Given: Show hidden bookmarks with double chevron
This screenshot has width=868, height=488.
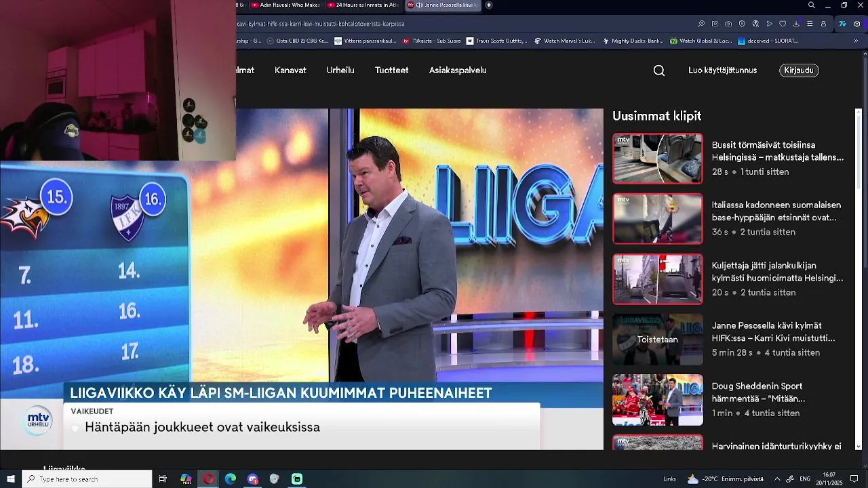Looking at the screenshot, I should coord(856,41).
